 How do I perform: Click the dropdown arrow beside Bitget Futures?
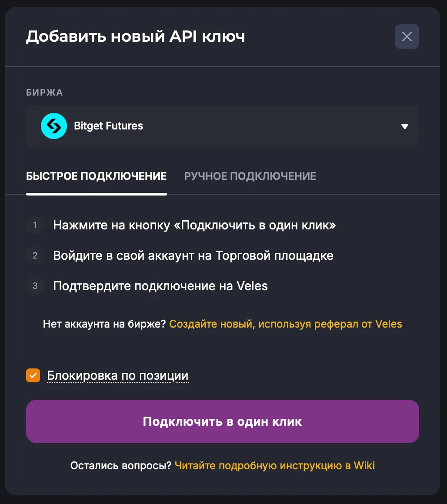(x=404, y=126)
